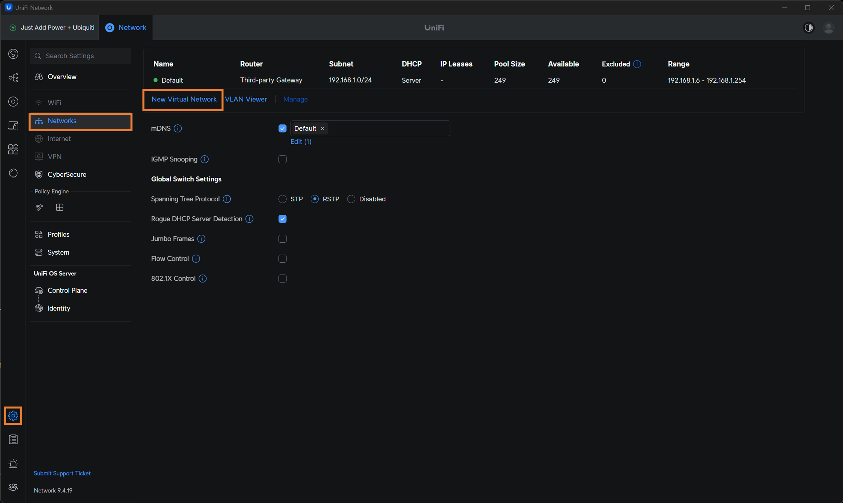This screenshot has width=844, height=504.
Task: Open the Topology icon in left rail
Action: [x=13, y=78]
